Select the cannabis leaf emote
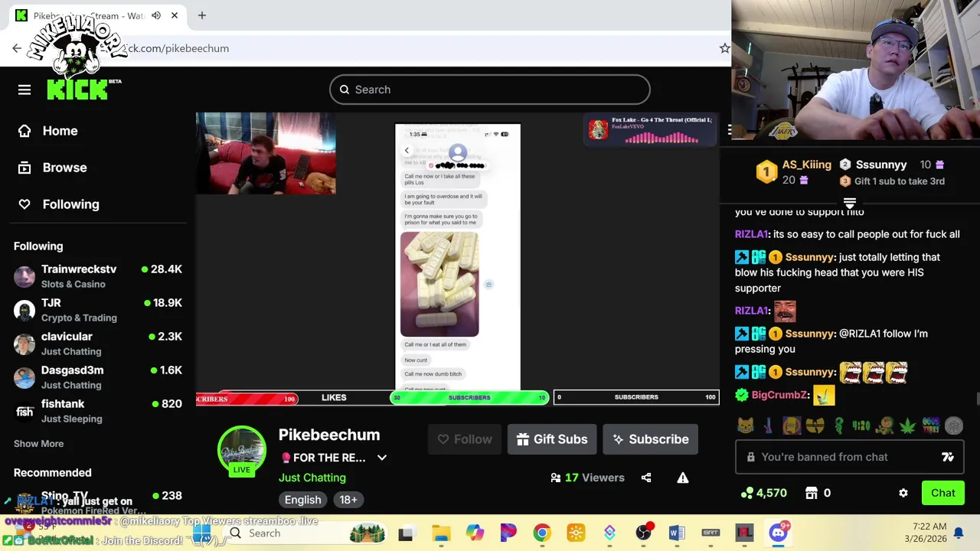980x551 pixels. pos(907,425)
